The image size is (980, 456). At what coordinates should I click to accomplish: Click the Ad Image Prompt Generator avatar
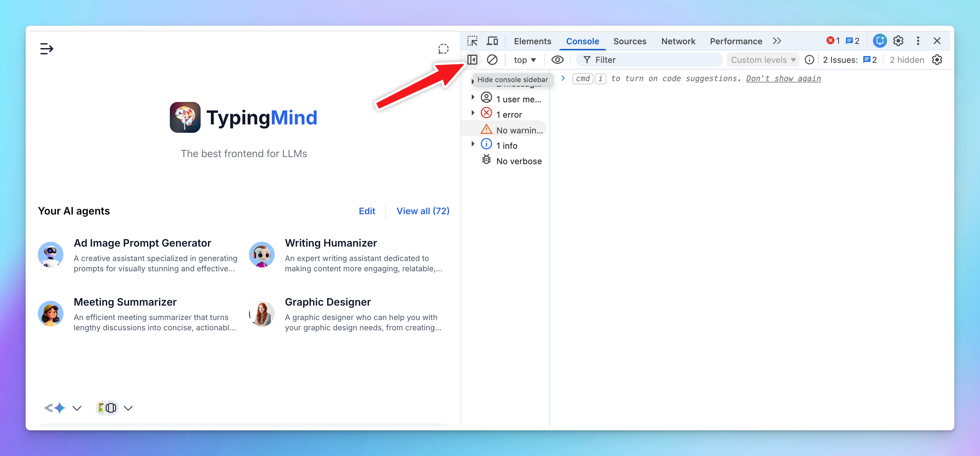coord(51,255)
